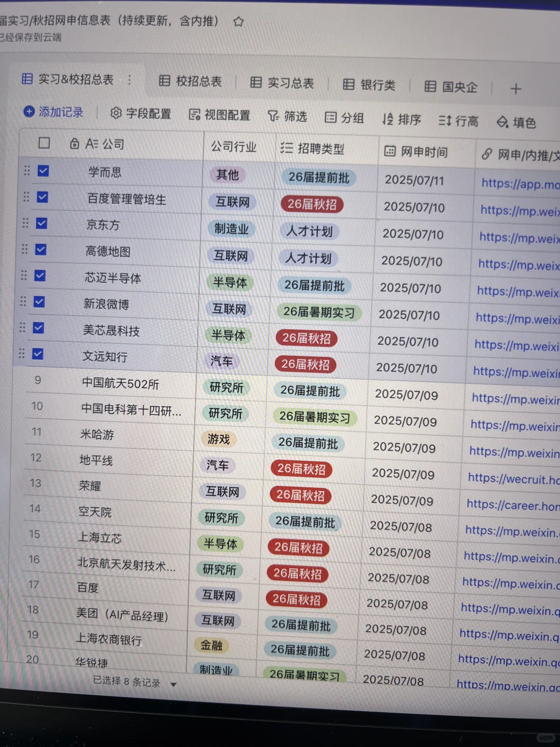Click the calendar icon of 网申时间 header
Viewport: 560px width, 747px height.
tap(390, 151)
